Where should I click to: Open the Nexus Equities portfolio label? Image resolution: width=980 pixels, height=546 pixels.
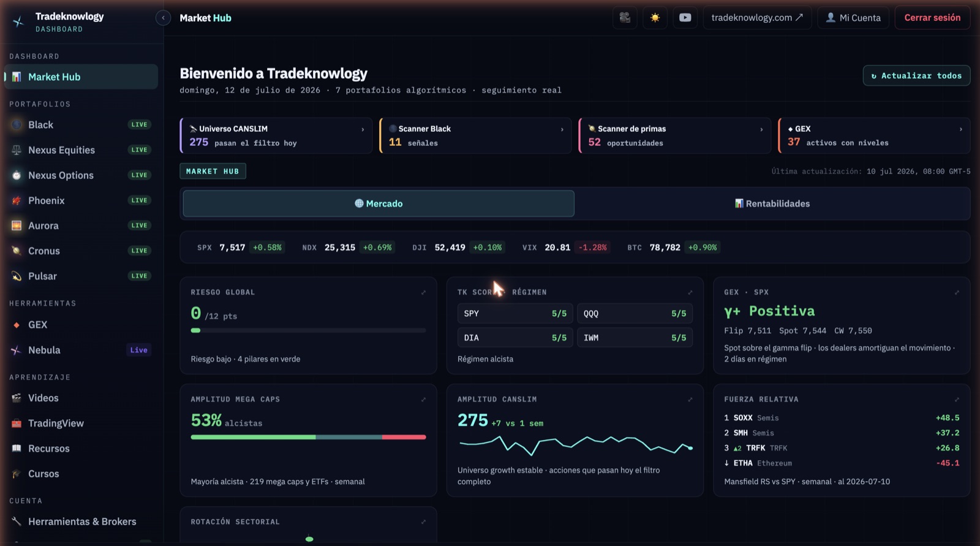click(x=61, y=150)
